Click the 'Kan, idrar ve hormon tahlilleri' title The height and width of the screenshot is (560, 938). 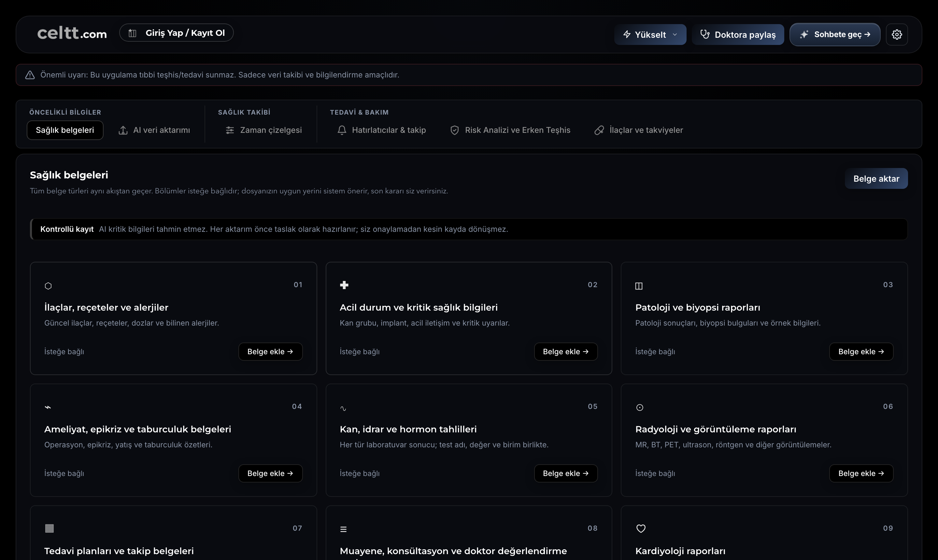408,429
